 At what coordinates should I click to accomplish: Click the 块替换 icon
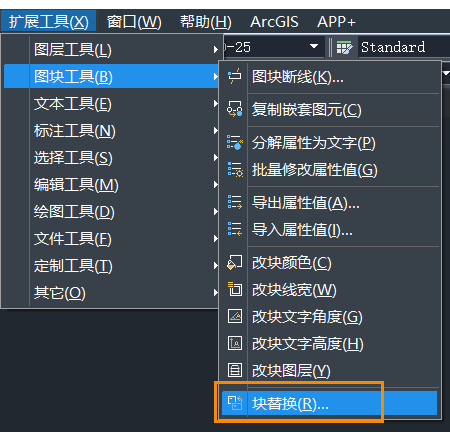235,403
